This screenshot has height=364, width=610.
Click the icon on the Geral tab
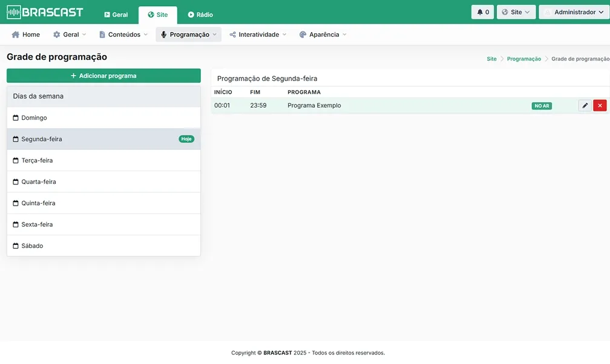coord(107,15)
